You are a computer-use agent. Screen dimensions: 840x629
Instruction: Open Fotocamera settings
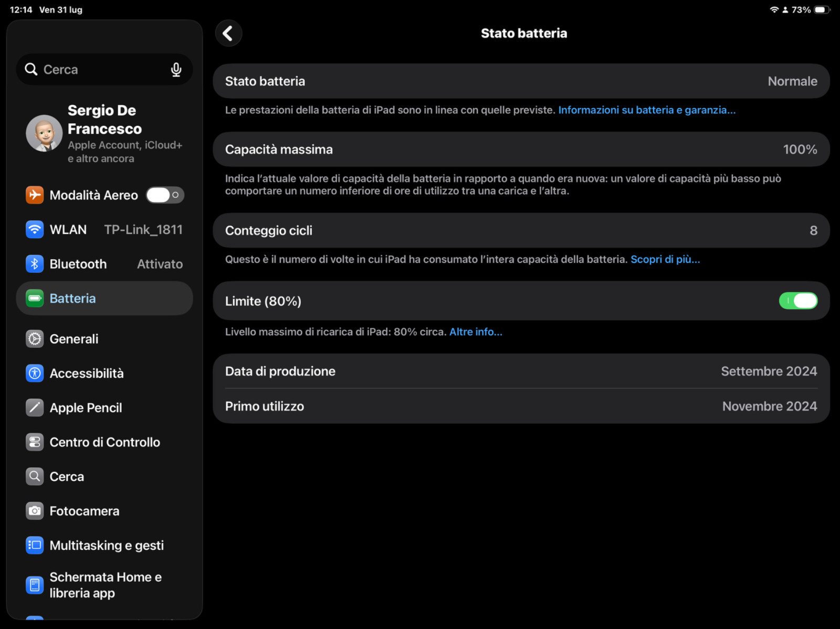104,511
